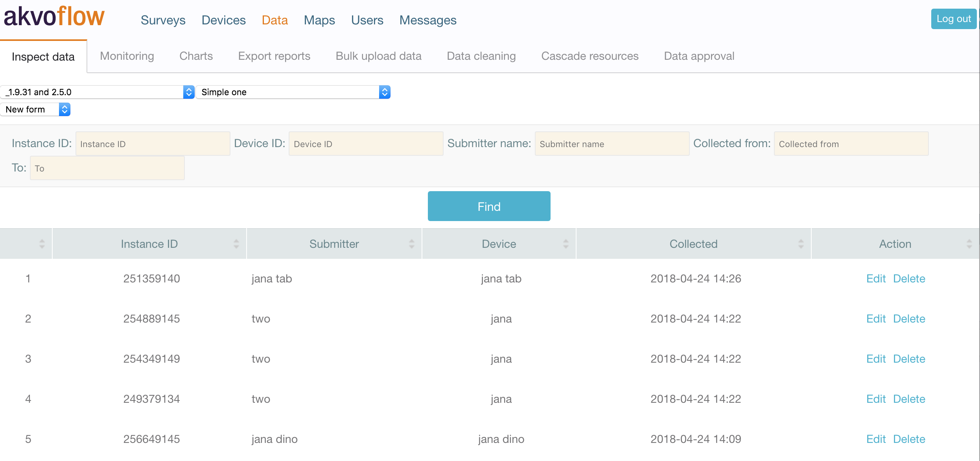Viewport: 980px width, 461px height.
Task: Sort table by Submitter column arrows
Action: (x=411, y=244)
